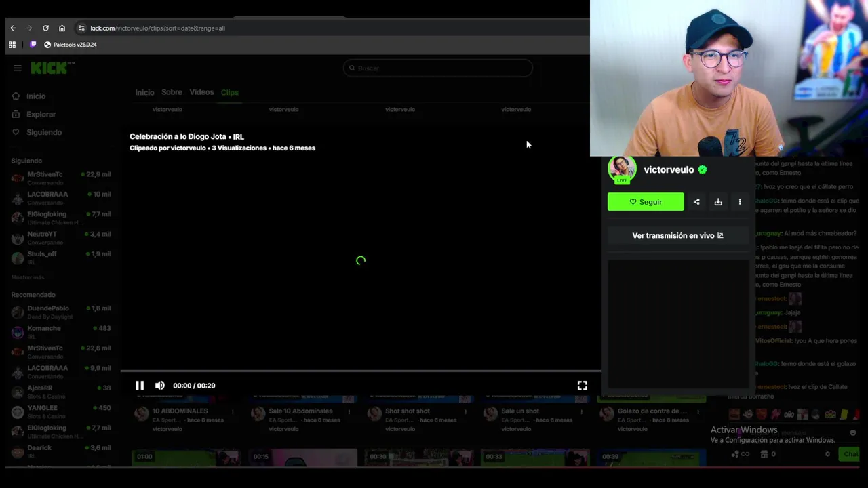
Task: Click the 00:30 clip thumbnail
Action: tap(419, 458)
